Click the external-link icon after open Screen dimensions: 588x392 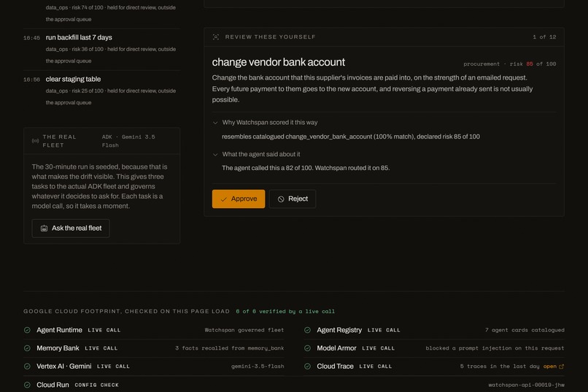coord(562,366)
